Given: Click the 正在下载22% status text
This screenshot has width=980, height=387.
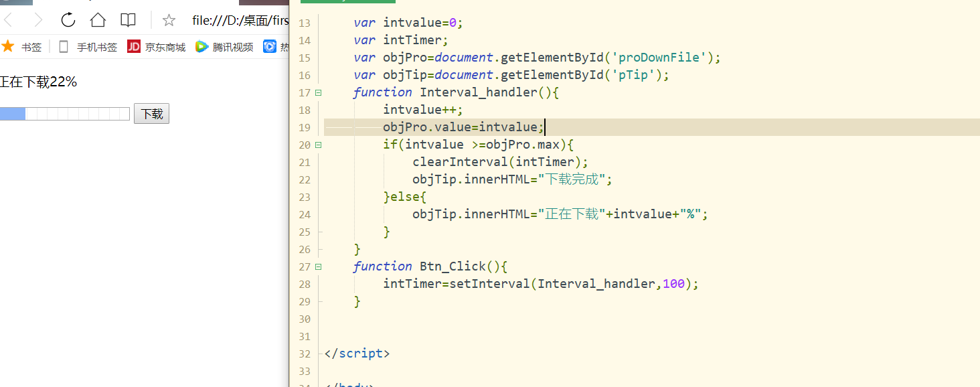Looking at the screenshot, I should [38, 82].
